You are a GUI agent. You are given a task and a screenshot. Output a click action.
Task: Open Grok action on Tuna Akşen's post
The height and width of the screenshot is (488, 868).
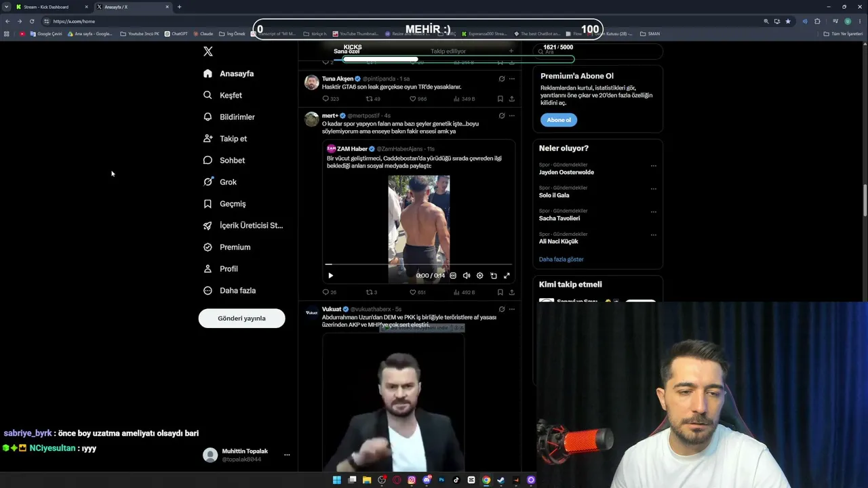click(x=502, y=79)
